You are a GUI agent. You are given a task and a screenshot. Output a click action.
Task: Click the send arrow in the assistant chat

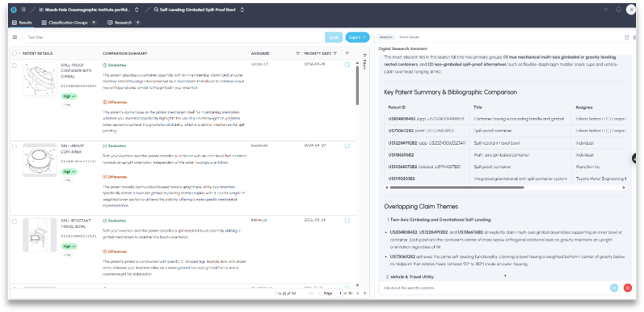(614, 288)
